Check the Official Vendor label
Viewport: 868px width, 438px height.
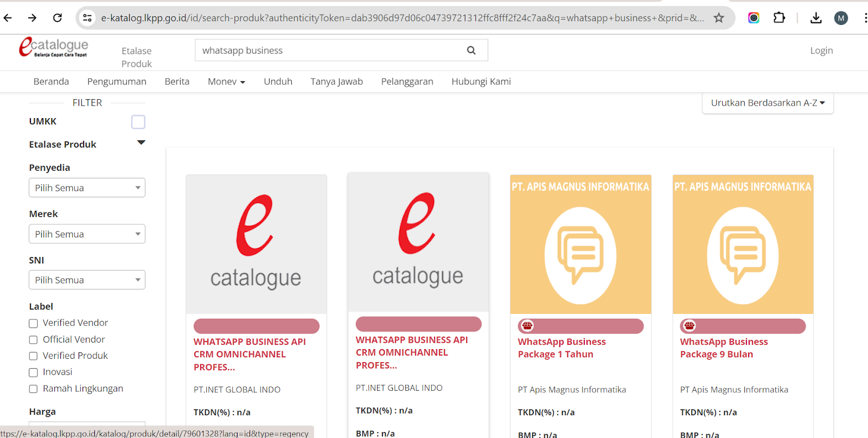point(33,340)
